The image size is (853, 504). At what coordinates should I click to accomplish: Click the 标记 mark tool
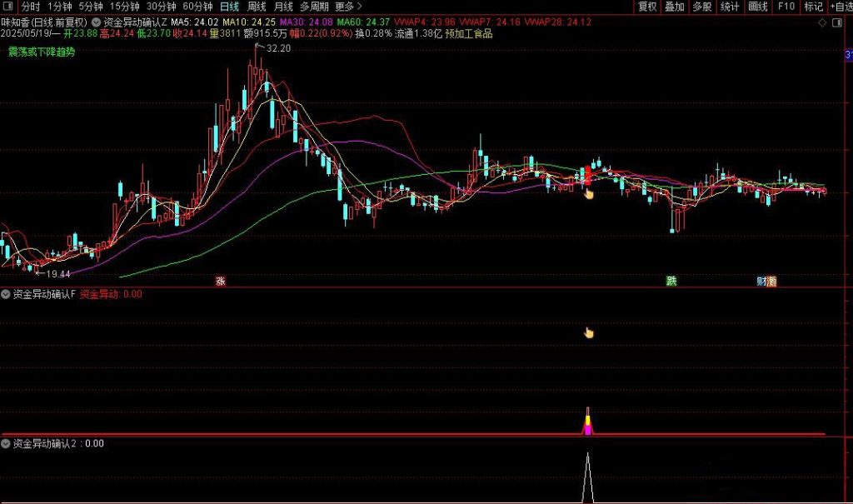pyautogui.click(x=813, y=7)
